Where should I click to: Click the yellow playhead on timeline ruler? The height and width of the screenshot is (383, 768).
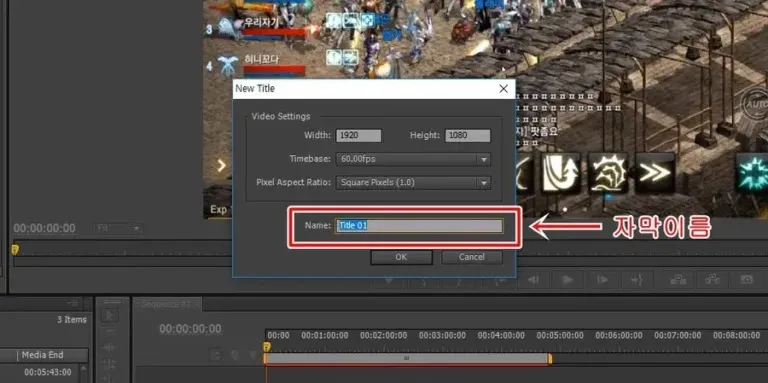pos(266,347)
